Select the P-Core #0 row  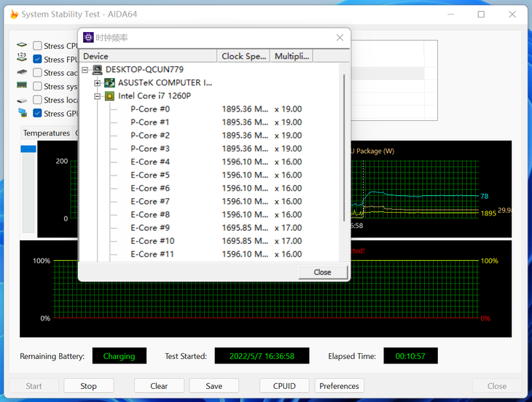coord(150,109)
